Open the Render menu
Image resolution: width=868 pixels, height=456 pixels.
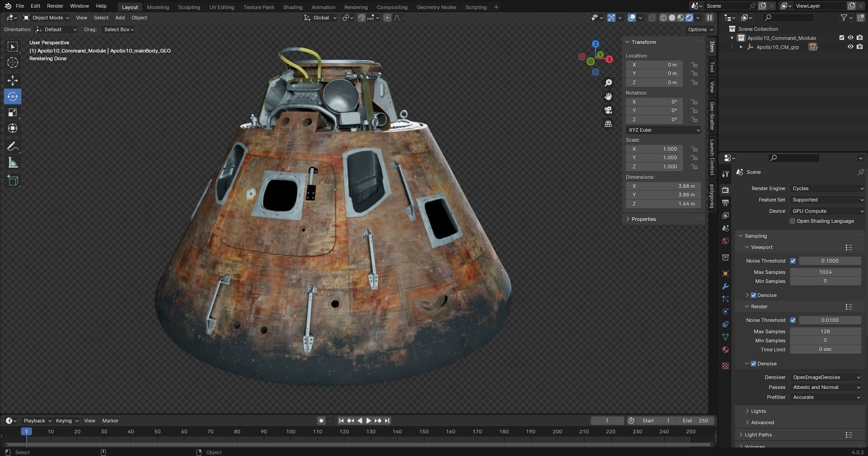55,6
